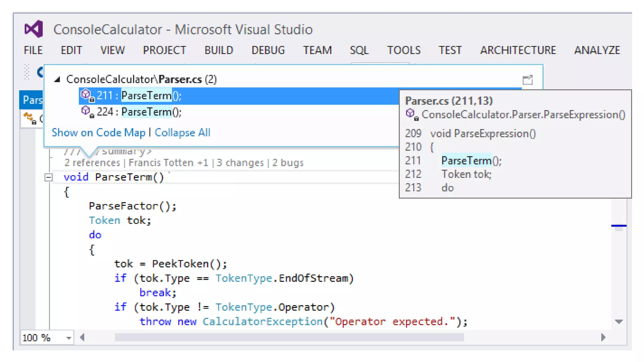Image resolution: width=644 pixels, height=362 pixels.
Task: Click the dock popup icon in references window
Action: (x=527, y=80)
